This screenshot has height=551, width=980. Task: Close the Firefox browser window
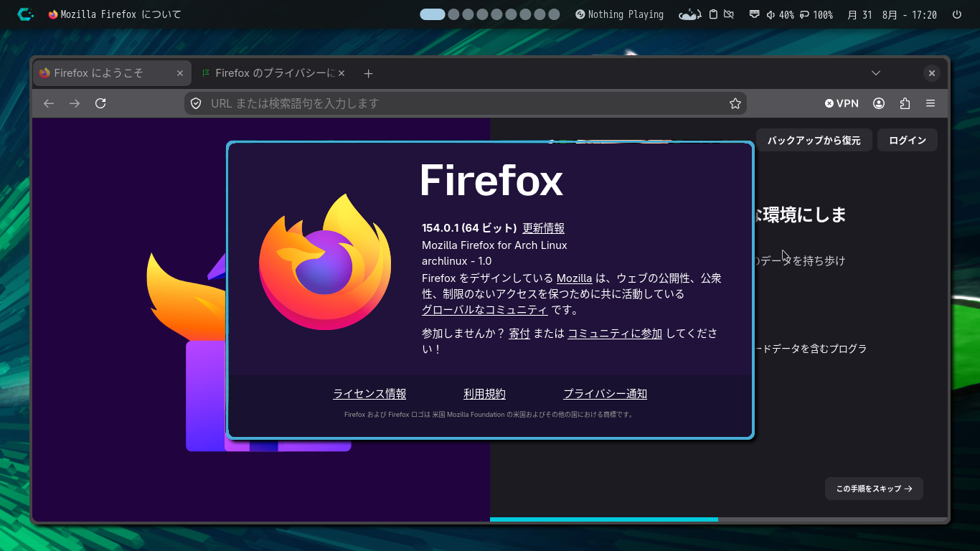(x=931, y=73)
